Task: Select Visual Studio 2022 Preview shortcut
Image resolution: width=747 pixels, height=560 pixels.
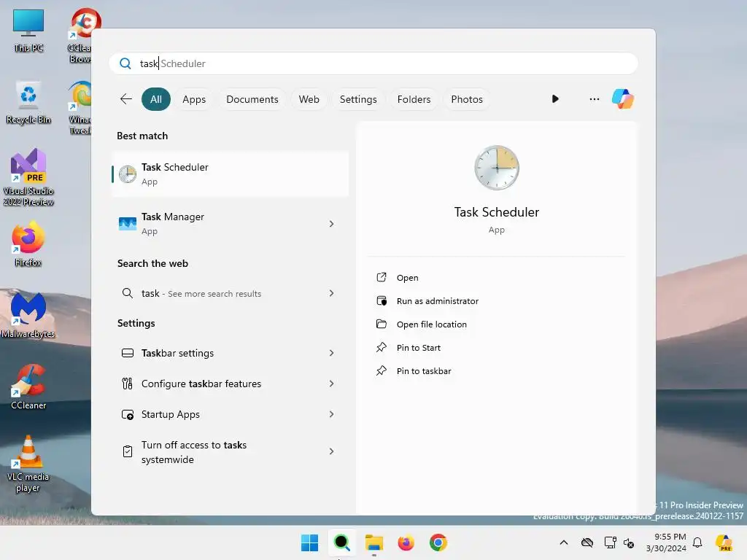Action: (x=28, y=177)
